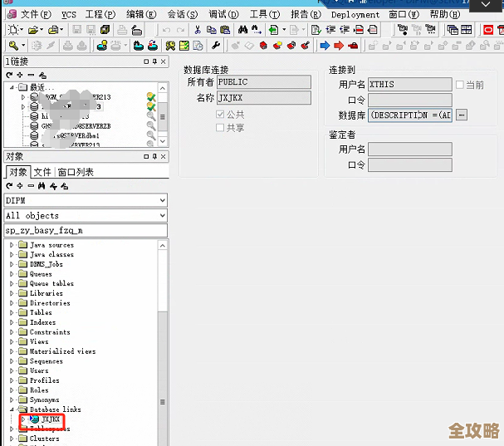Click the refresh icon in the connections panel

tap(8, 75)
